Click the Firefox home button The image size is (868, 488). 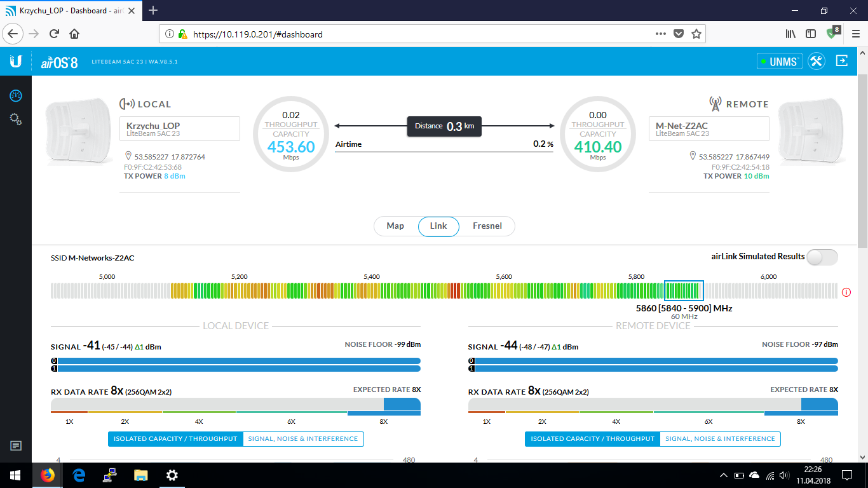tap(74, 34)
